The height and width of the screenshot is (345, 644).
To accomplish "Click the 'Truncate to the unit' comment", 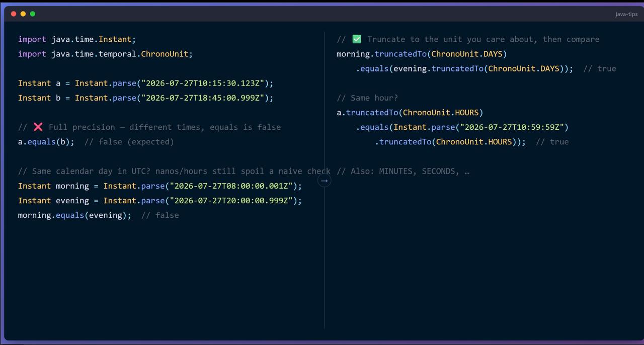I will point(468,39).
